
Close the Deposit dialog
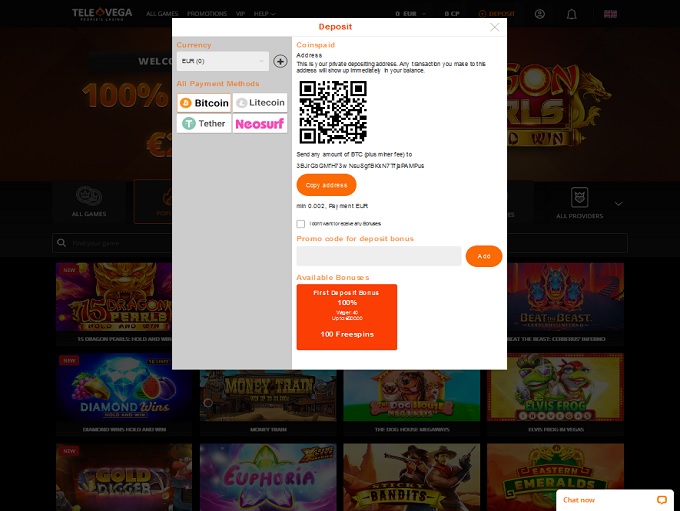click(x=494, y=28)
